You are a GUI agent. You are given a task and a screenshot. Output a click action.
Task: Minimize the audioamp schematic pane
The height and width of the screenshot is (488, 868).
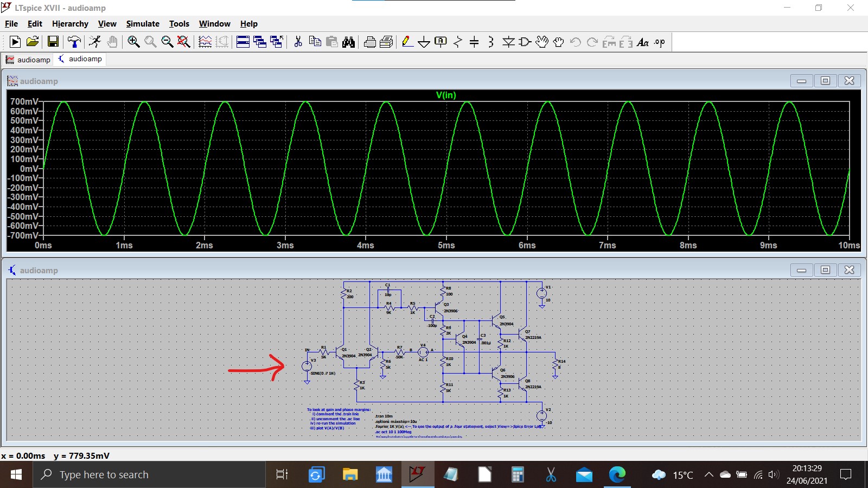[801, 270]
